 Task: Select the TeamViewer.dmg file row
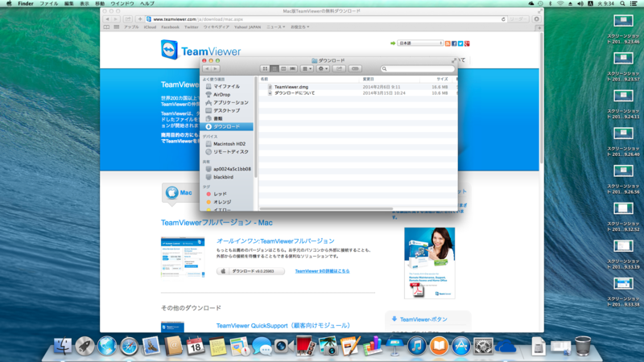358,87
